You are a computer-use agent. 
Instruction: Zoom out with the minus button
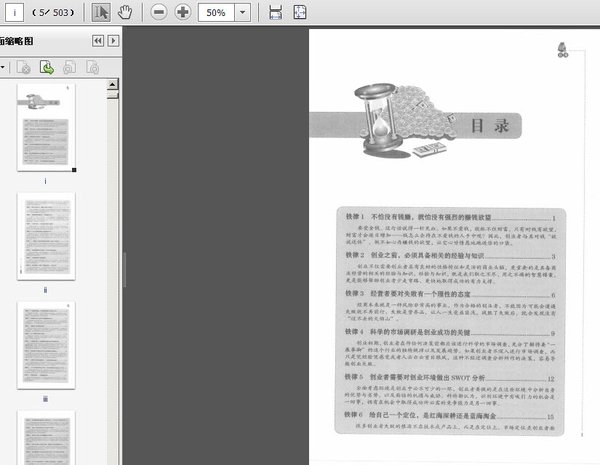tap(159, 13)
